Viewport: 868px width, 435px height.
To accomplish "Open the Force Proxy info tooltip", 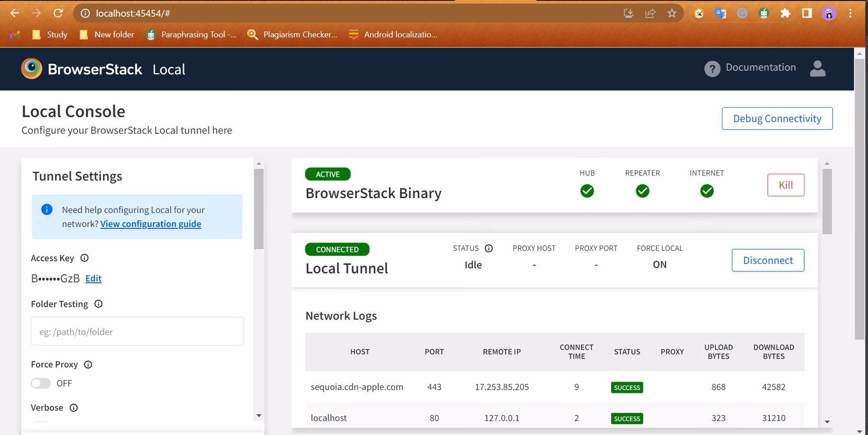I will (x=88, y=364).
